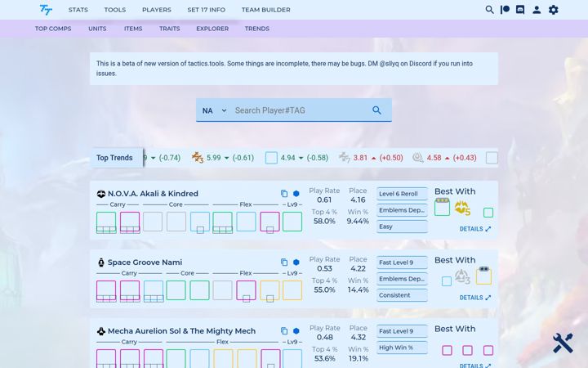588x368 pixels.
Task: Click first carry unit of N.O.V.A. comp
Action: (106, 222)
